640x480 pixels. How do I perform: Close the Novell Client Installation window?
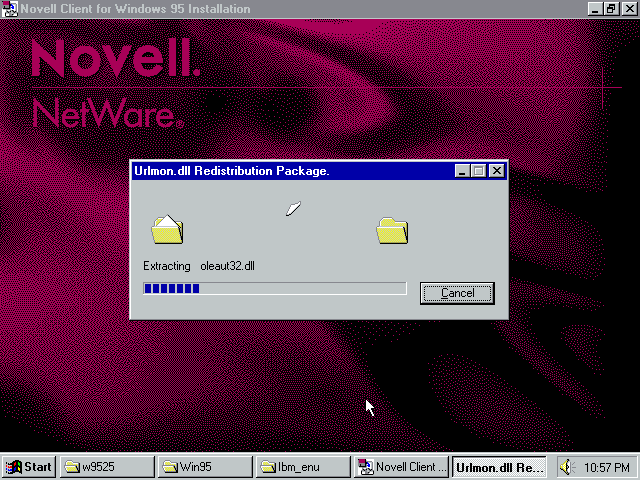[630, 9]
